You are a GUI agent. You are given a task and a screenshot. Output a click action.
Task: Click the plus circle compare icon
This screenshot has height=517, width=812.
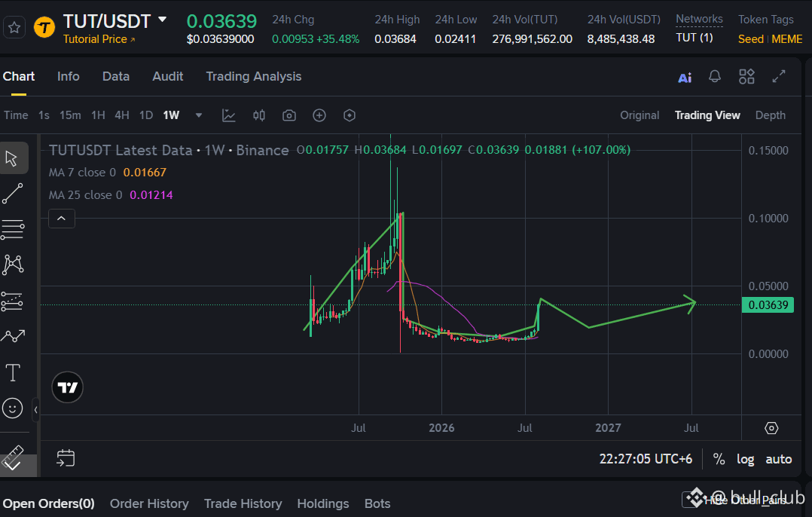click(319, 115)
